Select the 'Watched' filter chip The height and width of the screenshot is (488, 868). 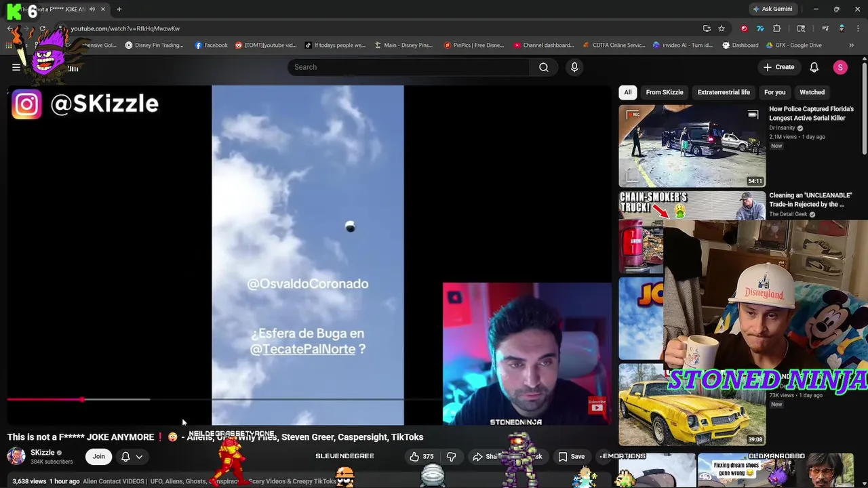click(812, 92)
